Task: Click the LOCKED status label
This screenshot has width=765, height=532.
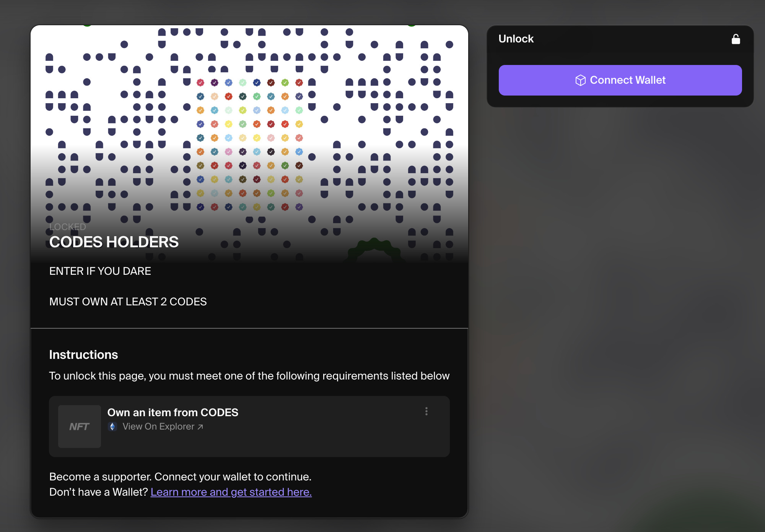Action: (x=68, y=227)
